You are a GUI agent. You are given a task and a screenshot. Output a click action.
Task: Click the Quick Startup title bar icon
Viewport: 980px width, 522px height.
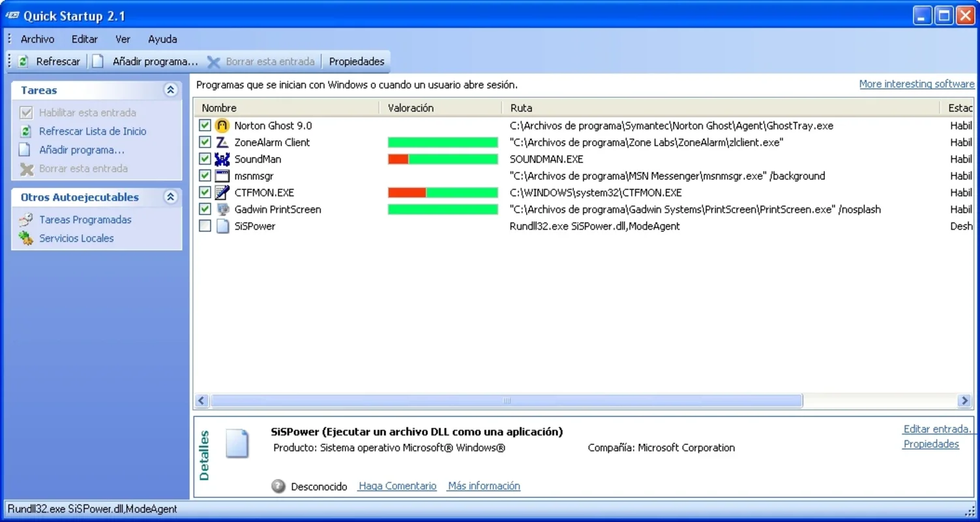coord(13,16)
